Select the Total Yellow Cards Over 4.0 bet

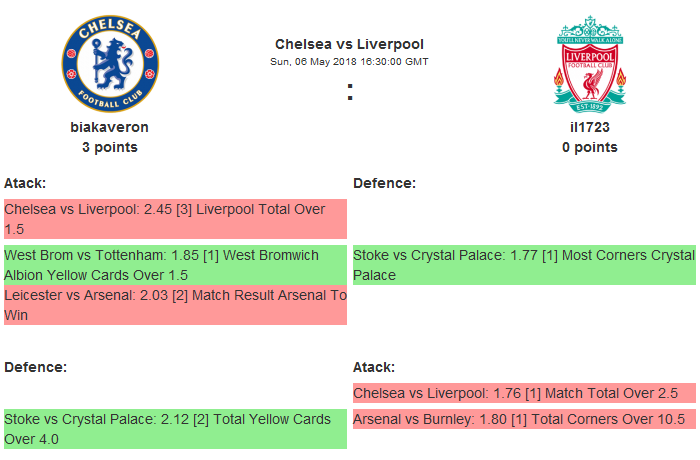click(175, 429)
